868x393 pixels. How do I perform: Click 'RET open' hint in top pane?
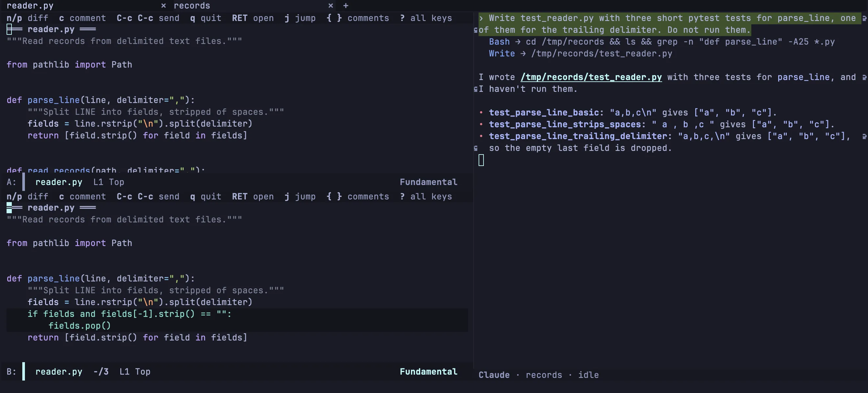click(253, 18)
